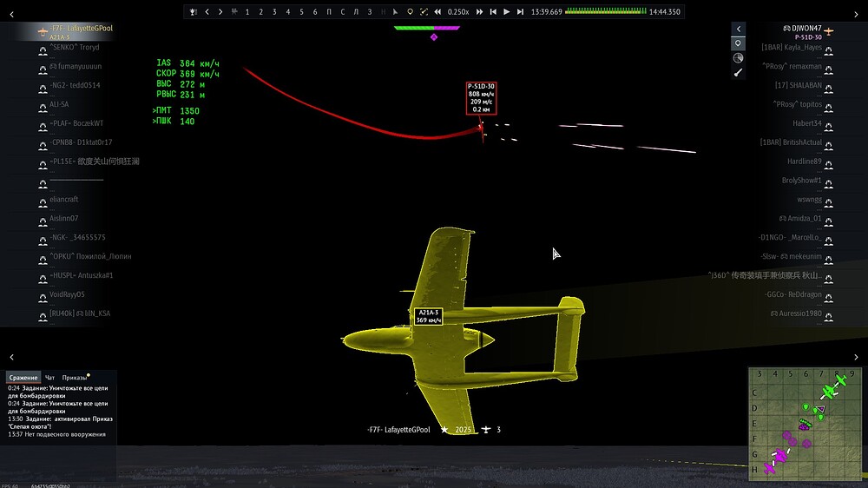Select player eliancraft

pos(63,200)
